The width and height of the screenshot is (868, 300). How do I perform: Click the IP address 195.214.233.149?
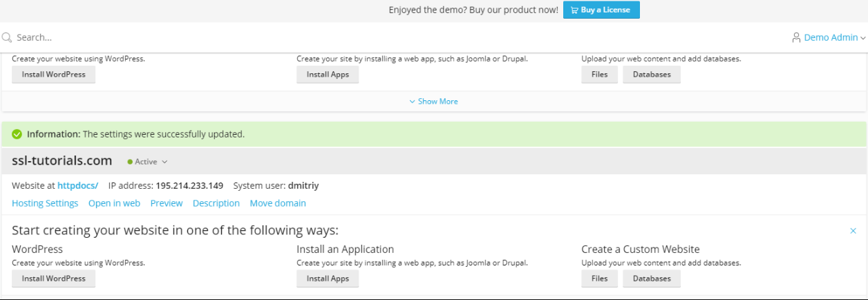click(x=189, y=185)
